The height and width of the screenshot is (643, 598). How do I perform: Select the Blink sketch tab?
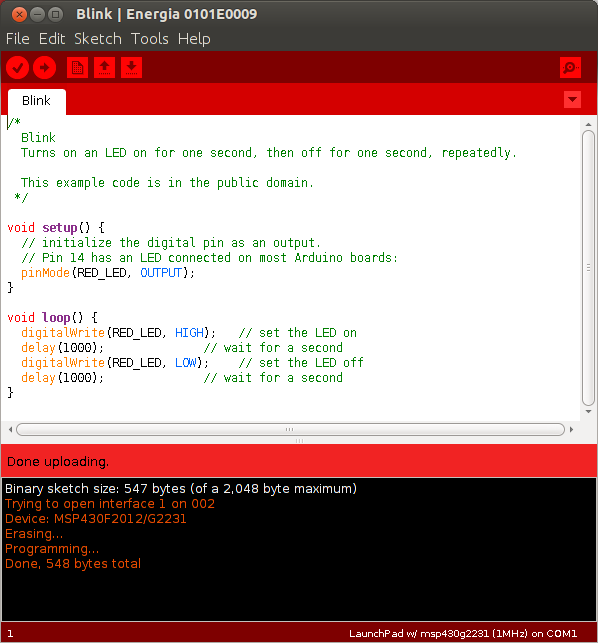(x=37, y=101)
